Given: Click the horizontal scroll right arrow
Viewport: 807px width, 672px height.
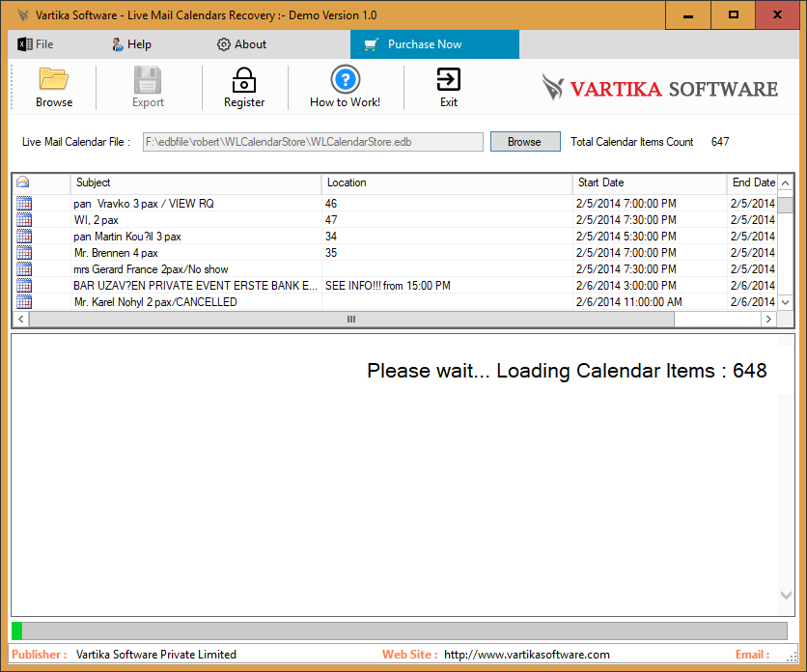Looking at the screenshot, I should 768,319.
